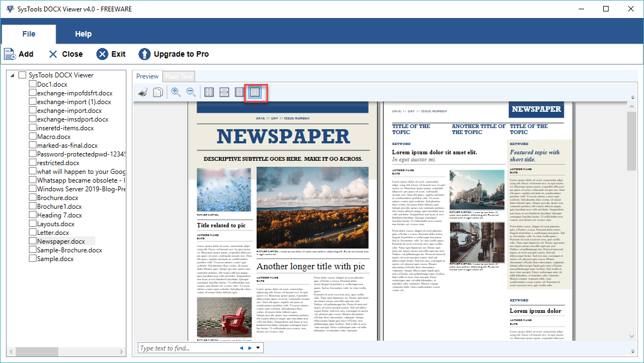This screenshot has height=363, width=644.
Task: Check the SysTools DOCX Viewer root checkbox
Action: tap(22, 75)
